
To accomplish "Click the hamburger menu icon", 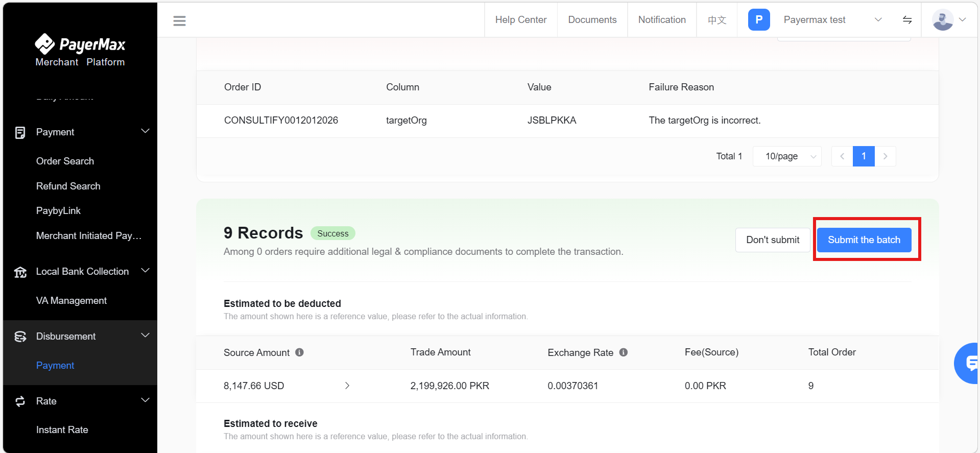I will tap(179, 20).
